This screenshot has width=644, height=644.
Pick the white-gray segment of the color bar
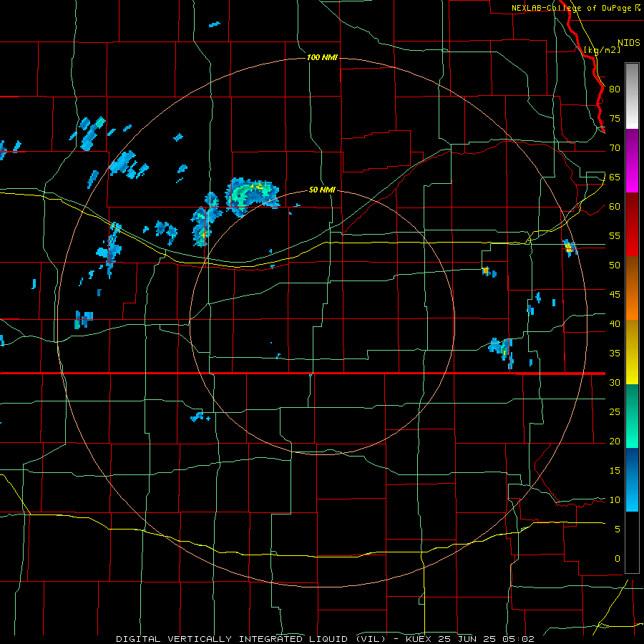632,96
